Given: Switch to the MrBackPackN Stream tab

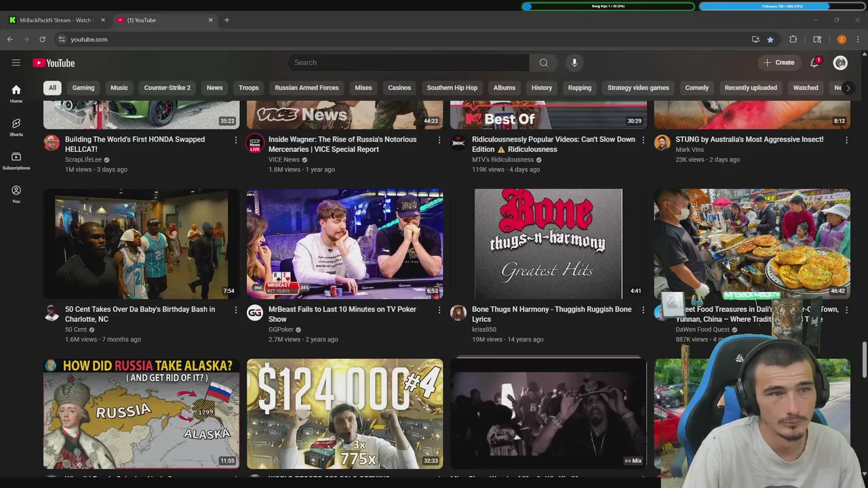Looking at the screenshot, I should (x=56, y=20).
